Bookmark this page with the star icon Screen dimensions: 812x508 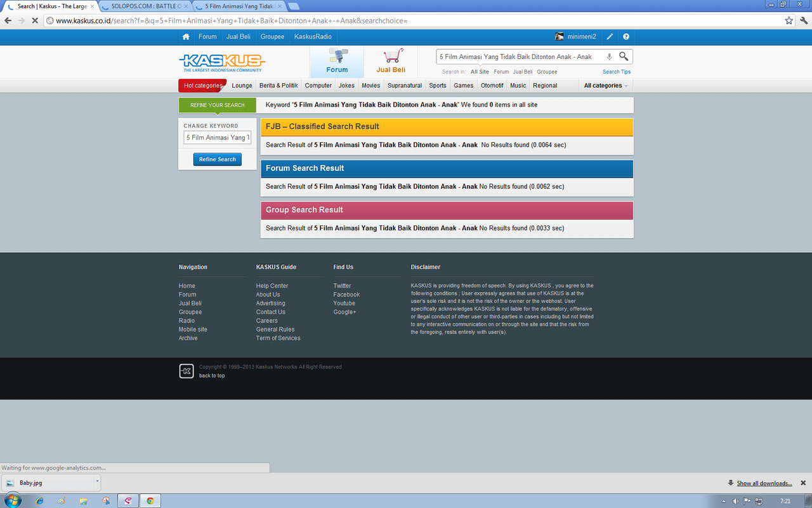(789, 20)
